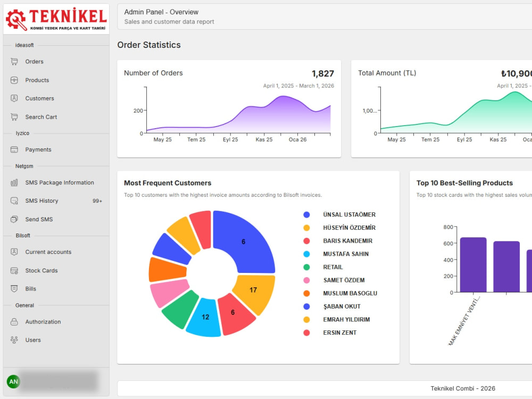Toggle MUSTAFA SAHIN legend color dot
This screenshot has width=532, height=399.
click(306, 254)
